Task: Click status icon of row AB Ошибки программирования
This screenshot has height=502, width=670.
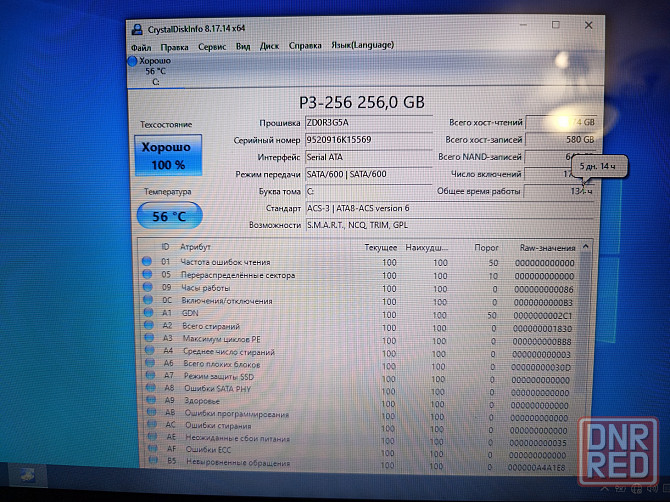Action: [x=152, y=412]
